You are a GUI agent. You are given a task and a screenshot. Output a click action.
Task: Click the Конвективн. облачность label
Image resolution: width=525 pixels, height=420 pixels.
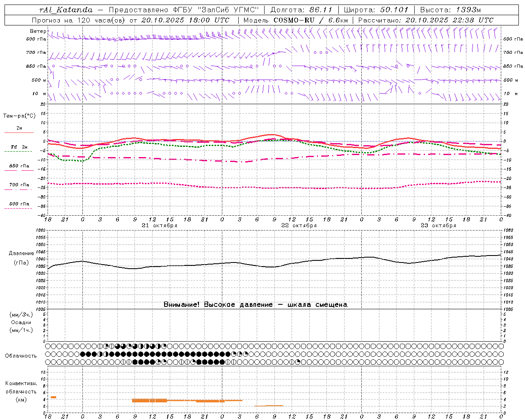[21, 388]
